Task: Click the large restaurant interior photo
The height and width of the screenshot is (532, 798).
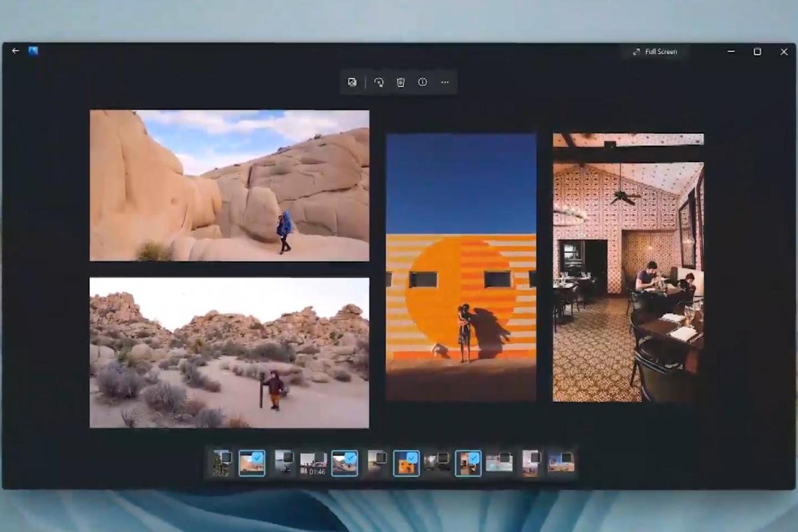Action: point(628,267)
